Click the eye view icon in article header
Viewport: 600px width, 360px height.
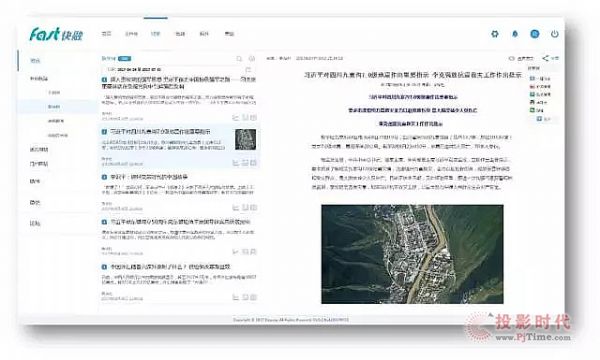click(512, 59)
